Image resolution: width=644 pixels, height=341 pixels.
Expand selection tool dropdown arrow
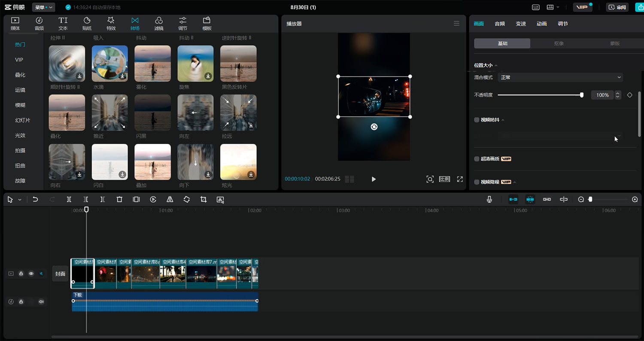pos(20,200)
